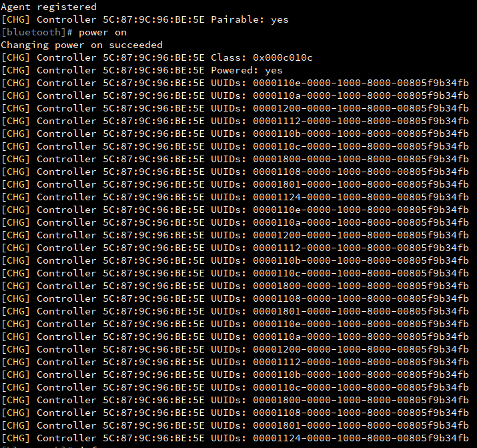Select the "Powered:" label
Image resolution: width=477 pixels, height=448 pixels.
tap(235, 70)
